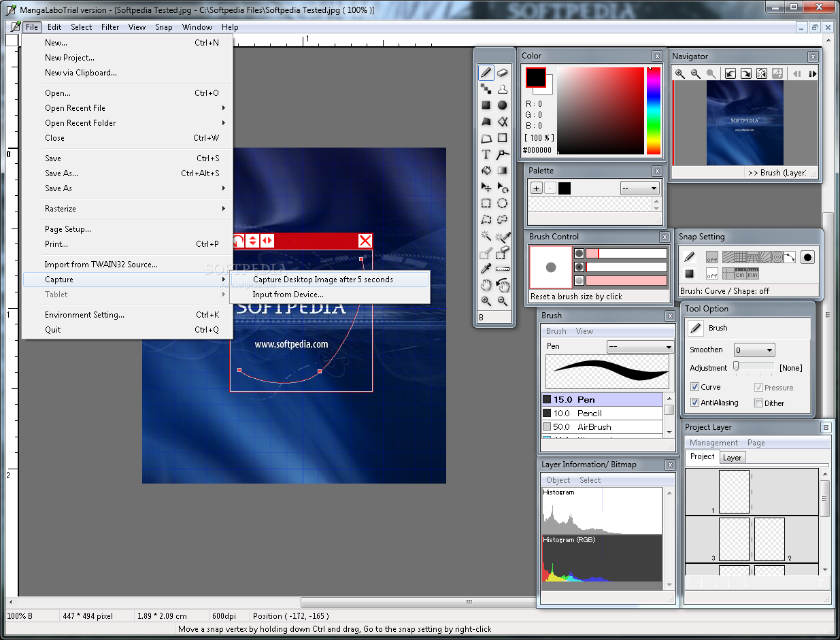Select the elliptical selection tool
Image resolution: width=840 pixels, height=640 pixels.
(x=502, y=203)
